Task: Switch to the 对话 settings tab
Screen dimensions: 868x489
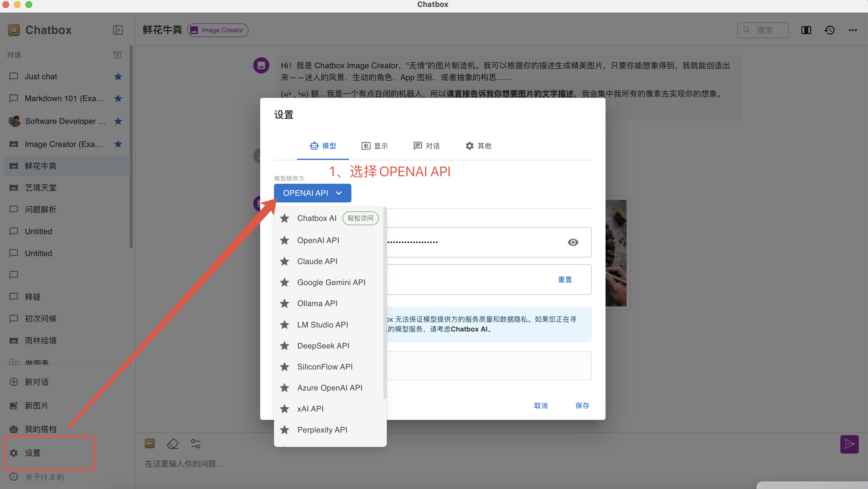Action: [x=427, y=146]
